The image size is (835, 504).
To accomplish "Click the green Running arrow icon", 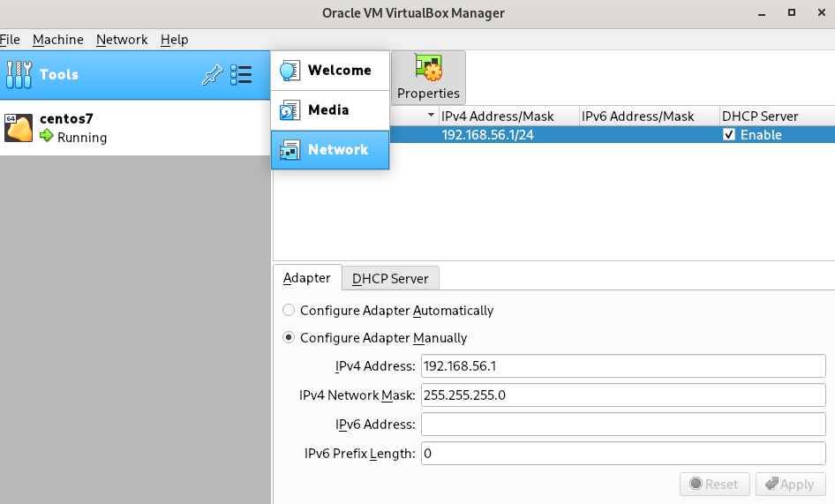I will (x=46, y=136).
